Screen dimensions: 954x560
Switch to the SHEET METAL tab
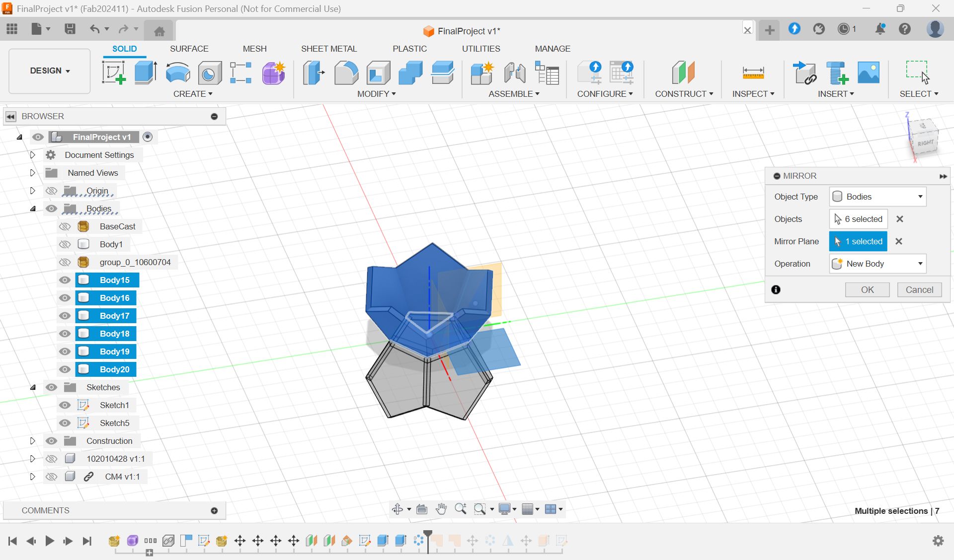(329, 49)
